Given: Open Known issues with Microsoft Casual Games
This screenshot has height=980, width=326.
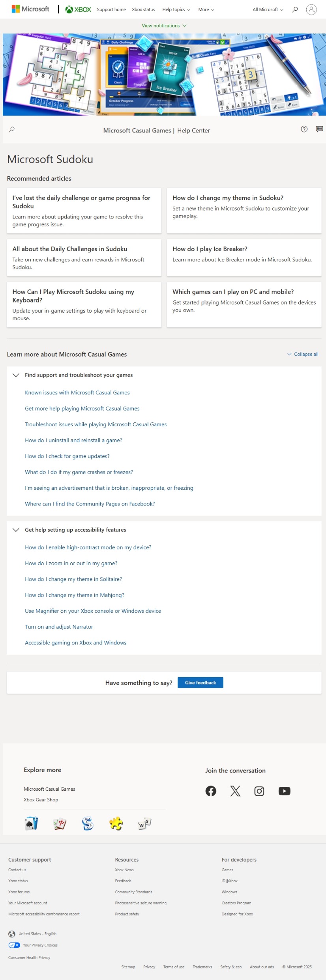Looking at the screenshot, I should point(77,392).
